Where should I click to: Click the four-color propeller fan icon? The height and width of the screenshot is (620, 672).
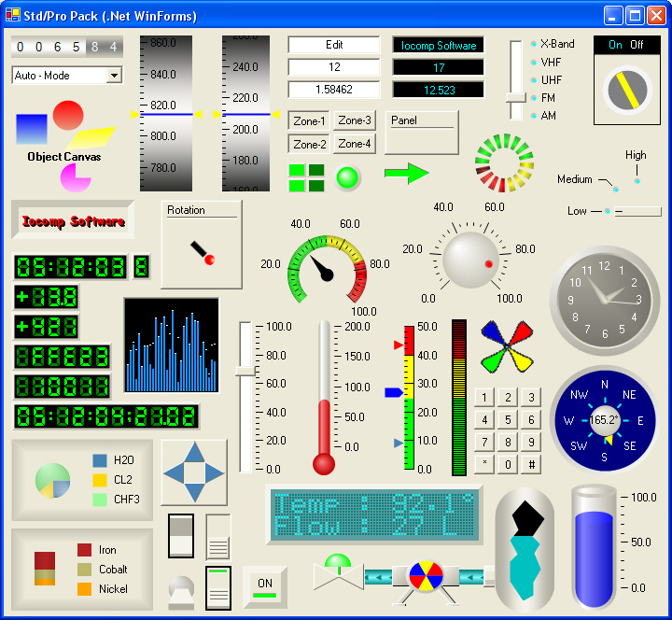click(x=507, y=346)
